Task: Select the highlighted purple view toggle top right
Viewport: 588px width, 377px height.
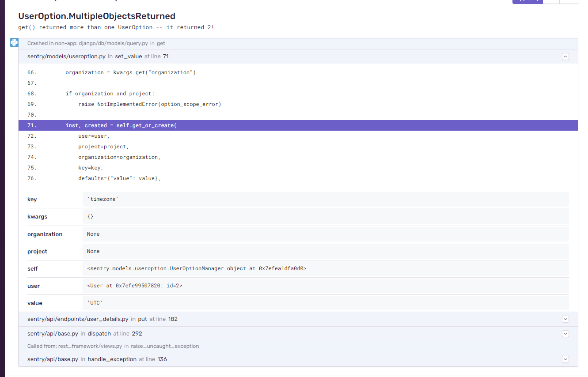Action: 527,2
